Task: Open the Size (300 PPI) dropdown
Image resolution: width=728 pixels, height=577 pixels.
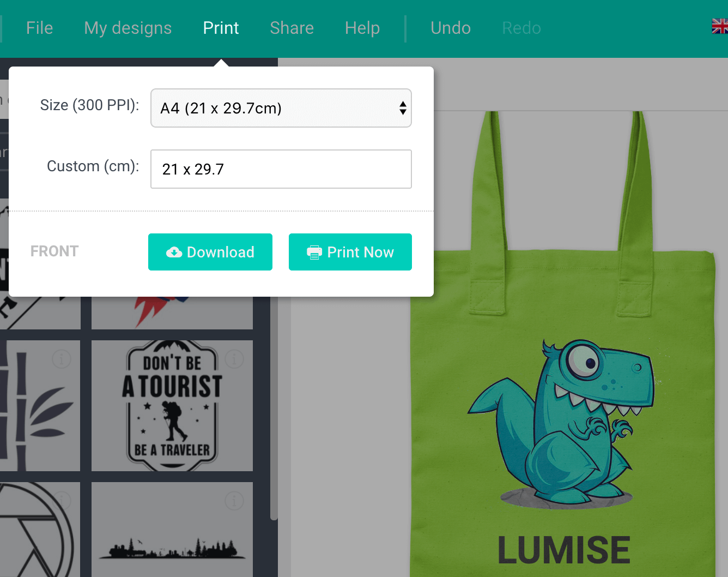Action: click(281, 108)
